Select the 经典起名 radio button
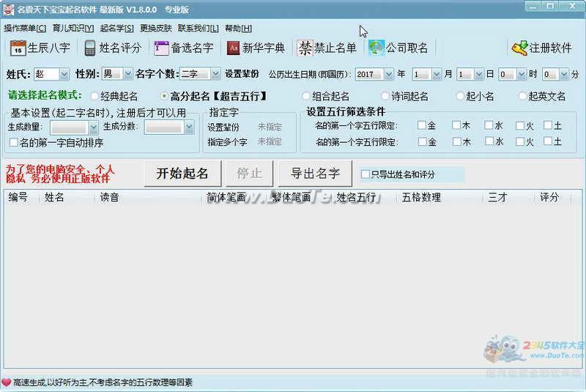586x392 pixels. click(94, 96)
